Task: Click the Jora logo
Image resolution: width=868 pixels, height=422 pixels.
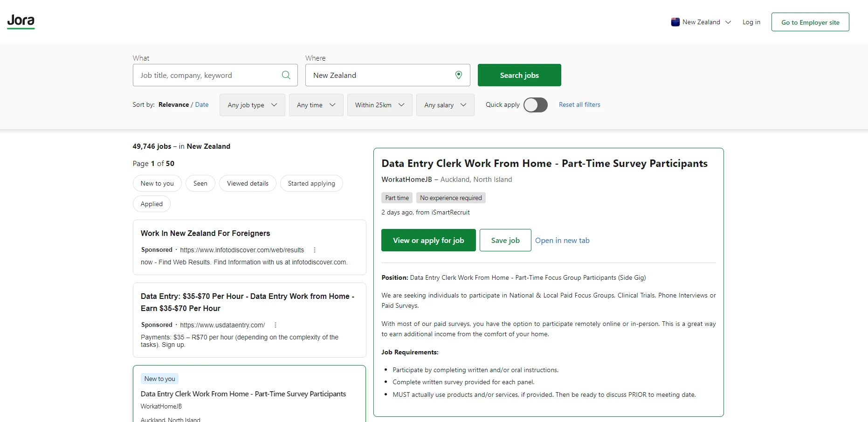Action: [x=21, y=21]
